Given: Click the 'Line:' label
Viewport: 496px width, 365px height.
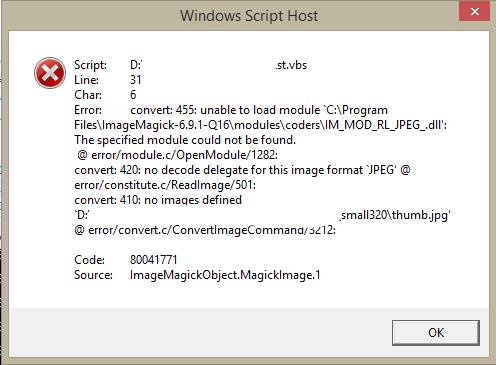Looking at the screenshot, I should (86, 80).
